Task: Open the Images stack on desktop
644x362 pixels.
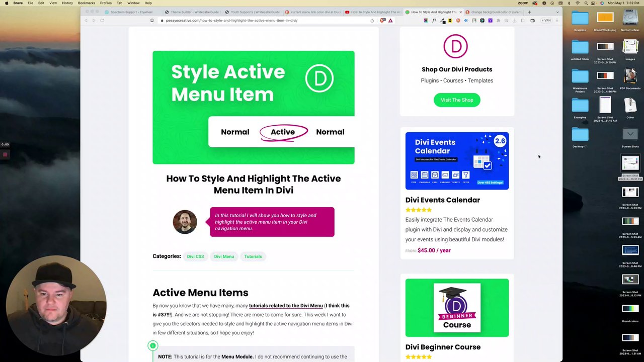Action: (630, 48)
